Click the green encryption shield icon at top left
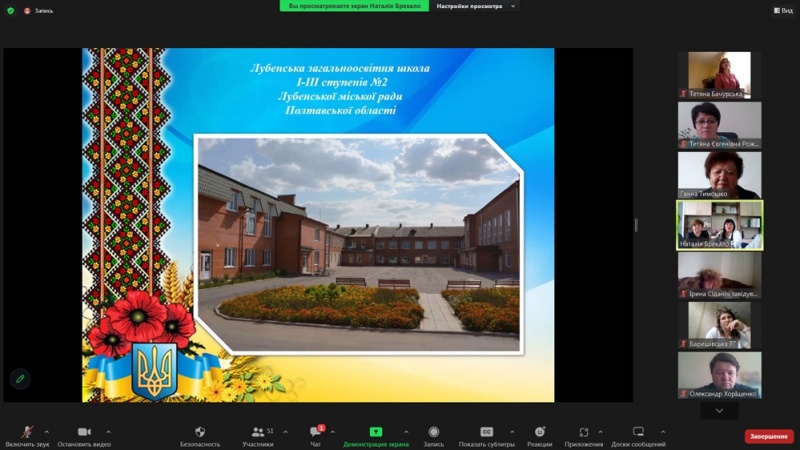Image resolution: width=800 pixels, height=450 pixels. tap(11, 10)
